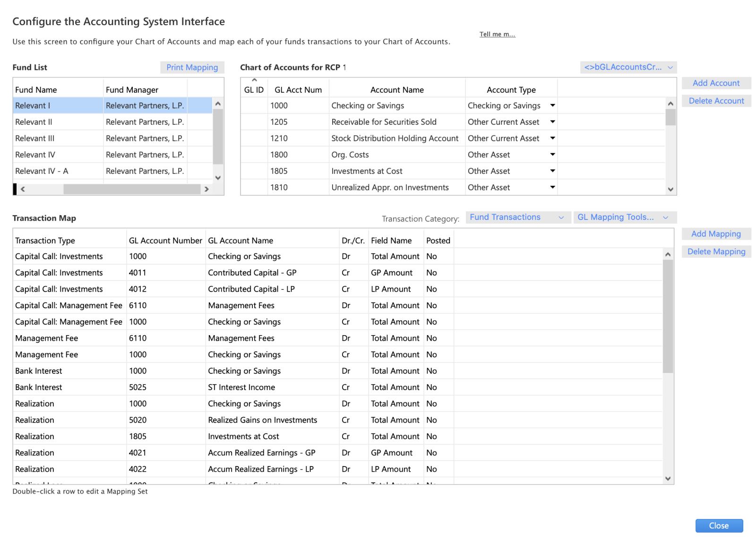Screen dimensions: 756x537
Task: Open Account Type dropdown for account 1210
Action: tap(552, 138)
